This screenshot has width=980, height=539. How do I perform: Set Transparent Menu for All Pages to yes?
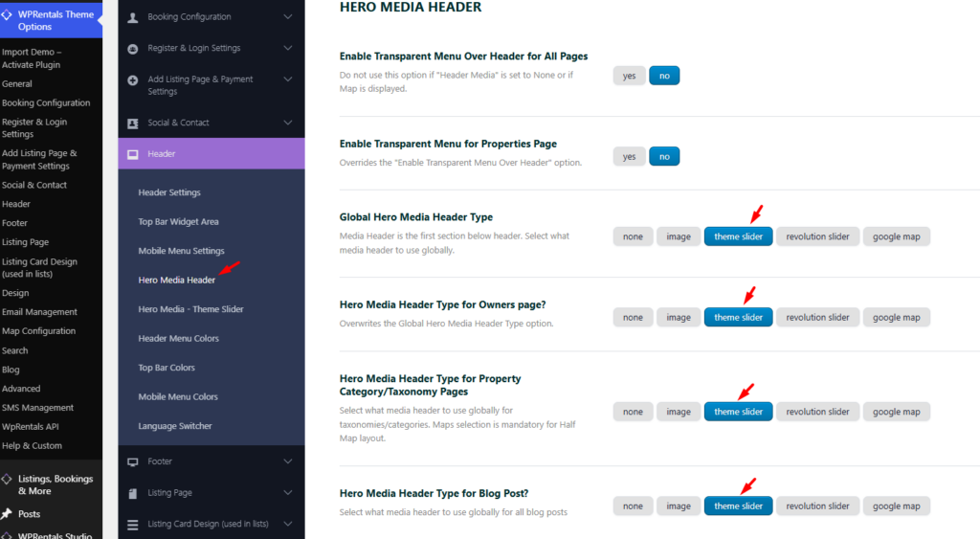click(629, 76)
